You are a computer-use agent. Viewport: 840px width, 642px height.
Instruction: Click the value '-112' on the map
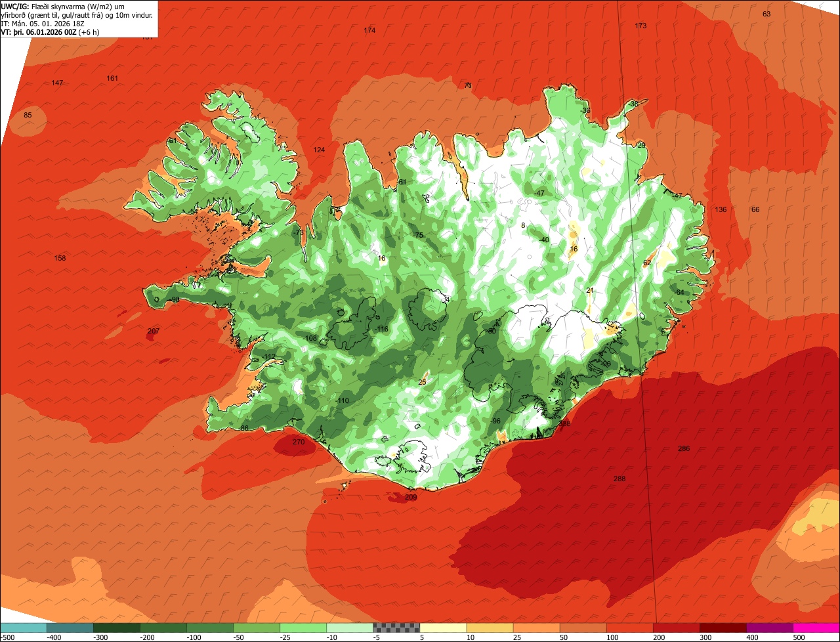(269, 356)
